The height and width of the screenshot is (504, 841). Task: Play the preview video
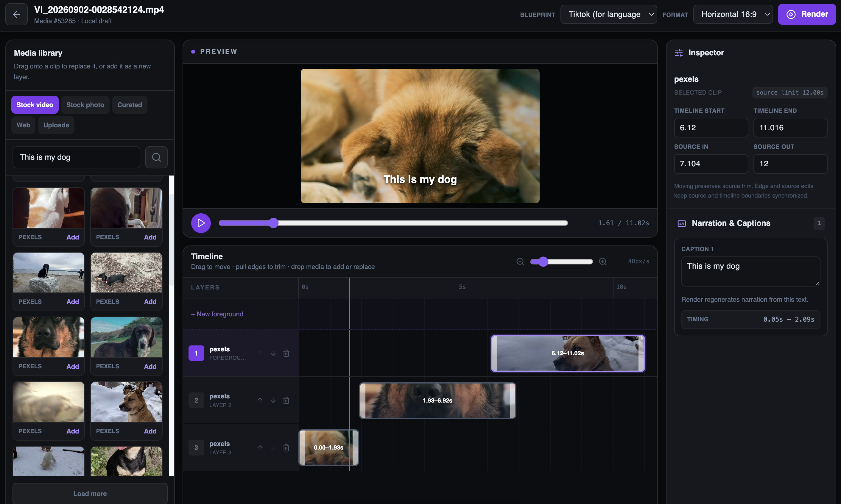coord(201,223)
